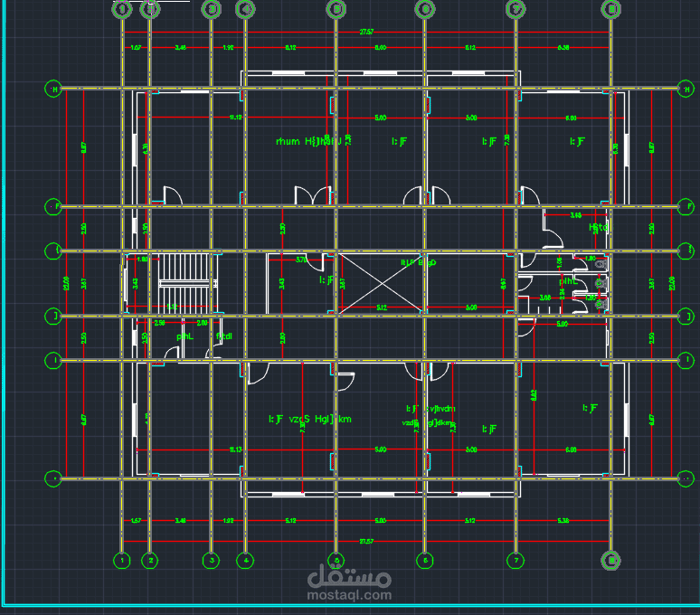The height and width of the screenshot is (615, 700).
Task: Click the 3.70 dimension text
Action: click(301, 260)
